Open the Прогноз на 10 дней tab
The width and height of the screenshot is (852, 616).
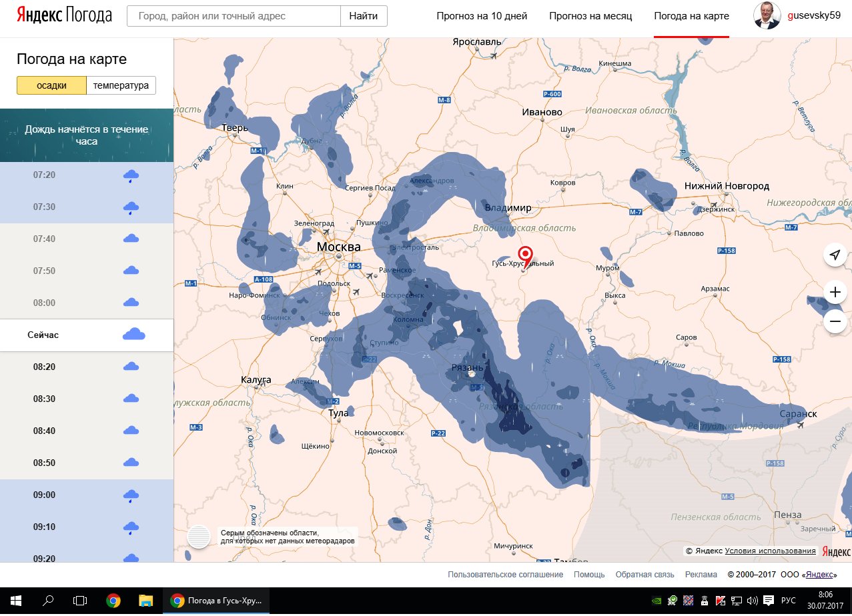click(482, 16)
